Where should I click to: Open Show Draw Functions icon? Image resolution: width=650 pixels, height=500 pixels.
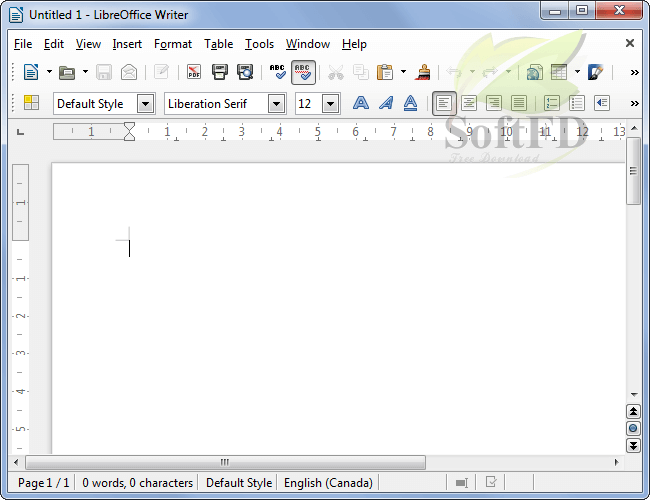point(595,72)
